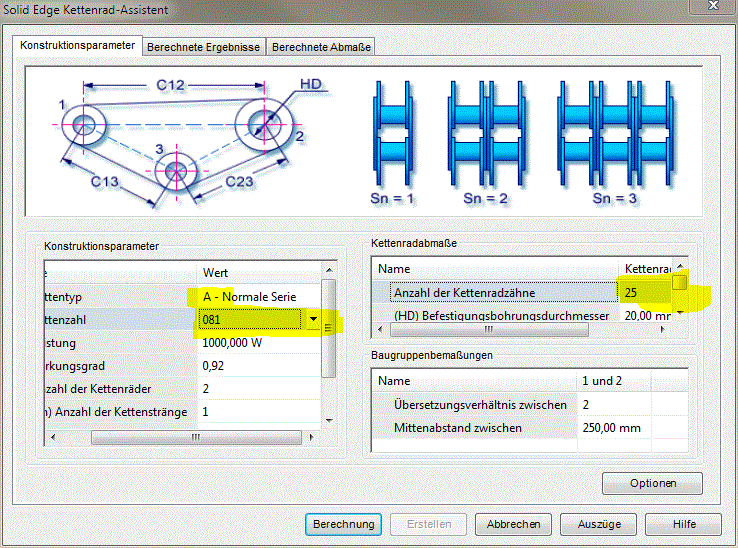Click the horizontal scrollbar thumb of Kettenradabmaße table
738x548 pixels.
(489, 330)
